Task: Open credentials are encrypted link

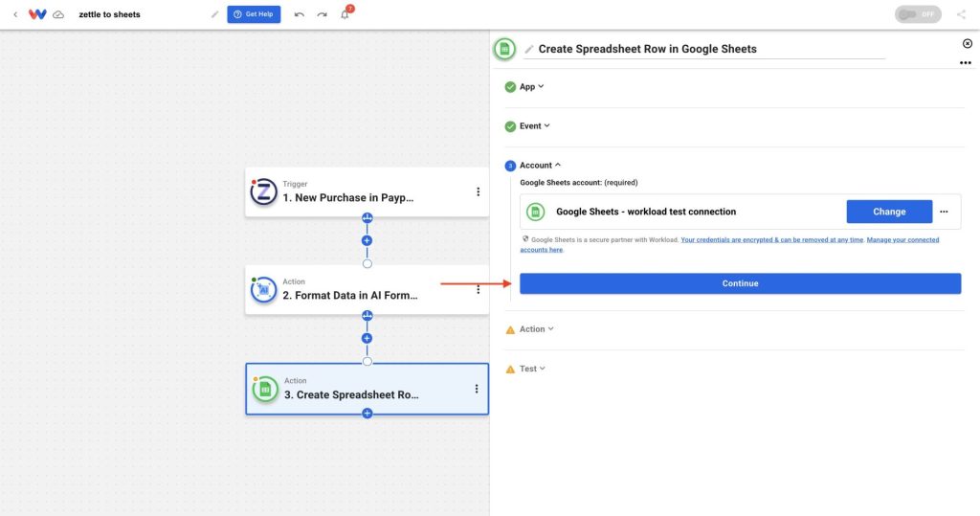Action: (x=772, y=239)
